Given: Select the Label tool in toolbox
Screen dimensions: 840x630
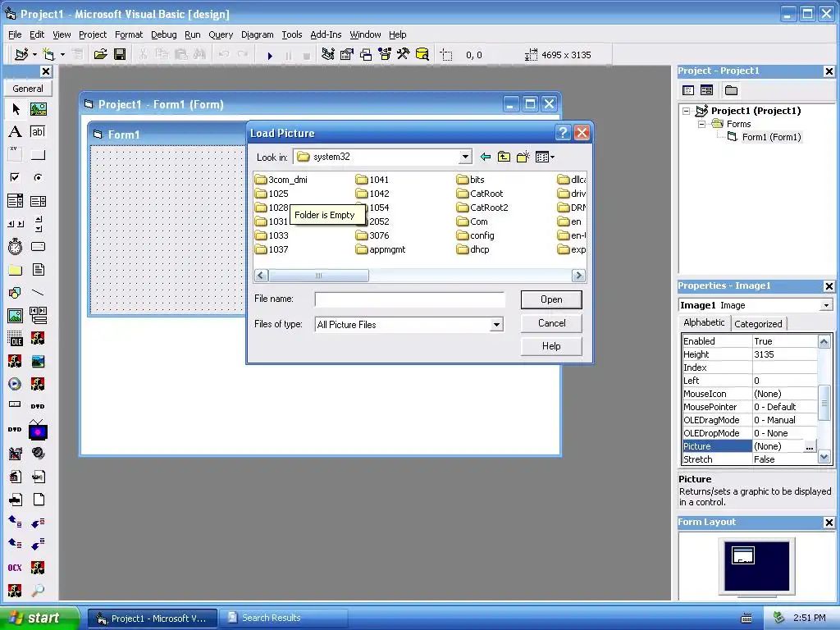Looking at the screenshot, I should click(x=15, y=132).
